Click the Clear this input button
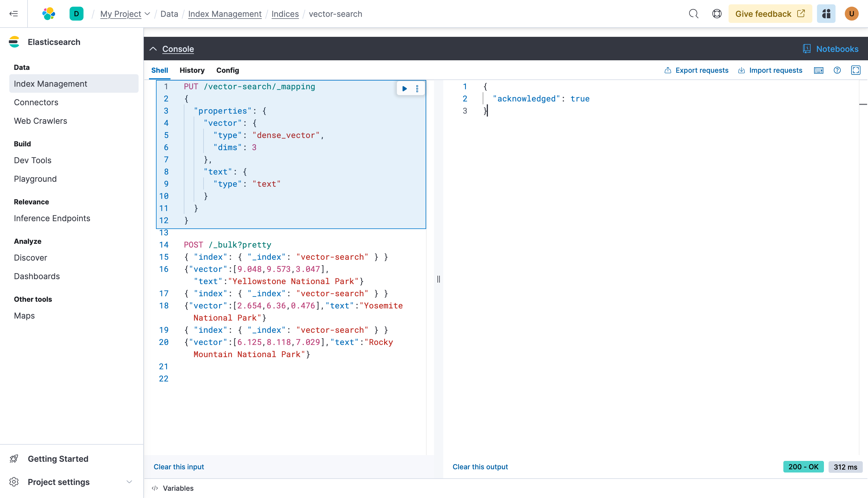868x498 pixels. (x=178, y=466)
